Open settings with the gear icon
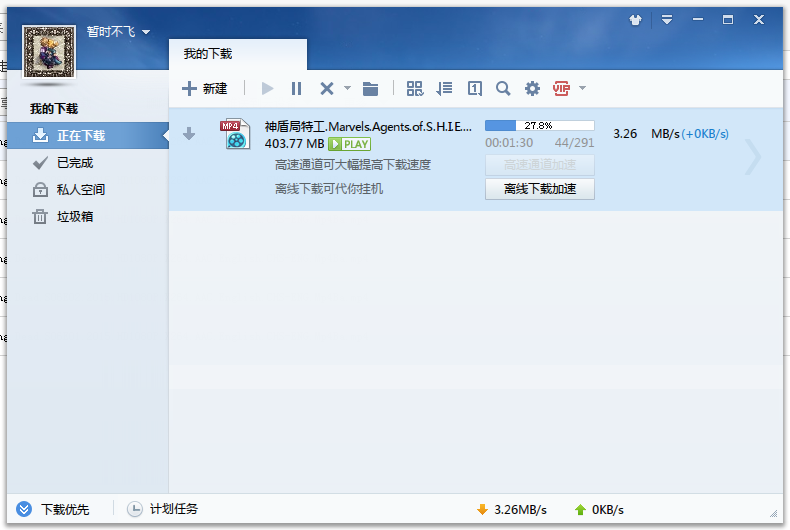This screenshot has height=530, width=790. (x=532, y=89)
